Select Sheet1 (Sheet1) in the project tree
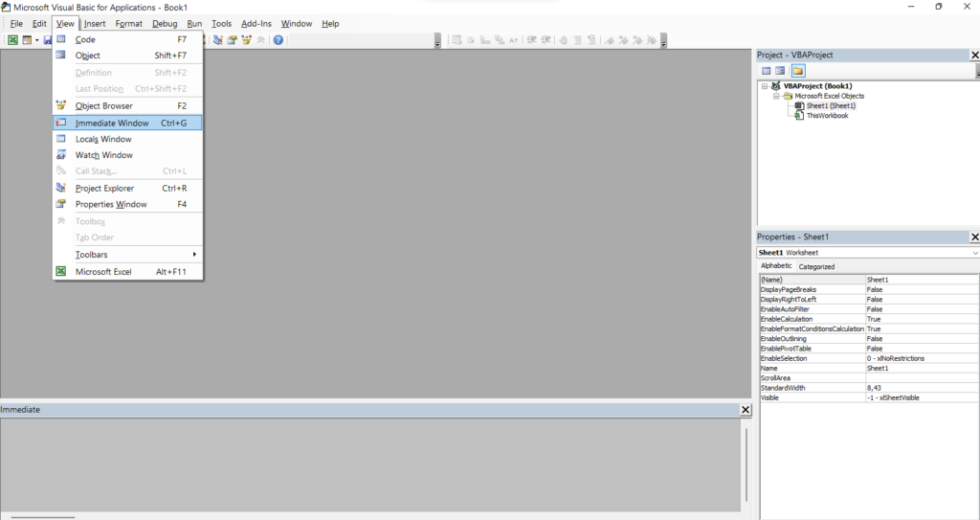The width and height of the screenshot is (980, 520). tap(831, 105)
